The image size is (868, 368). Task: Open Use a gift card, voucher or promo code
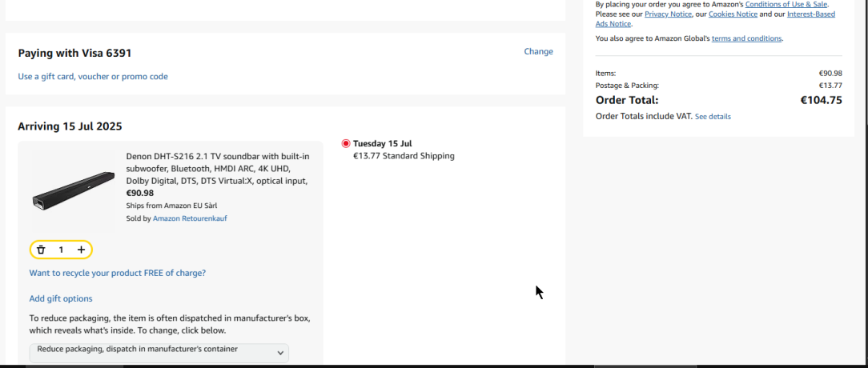93,76
